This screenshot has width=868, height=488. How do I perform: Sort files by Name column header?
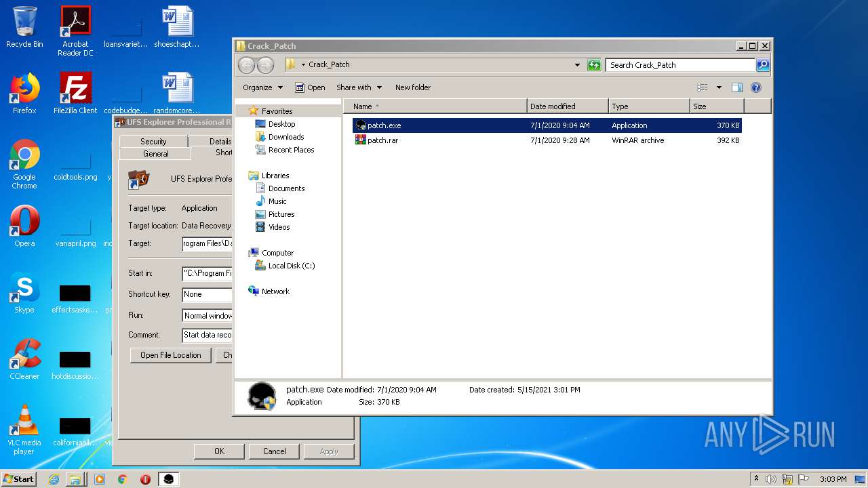pos(435,106)
